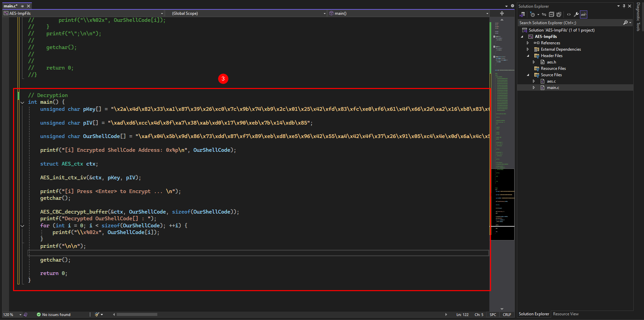The height and width of the screenshot is (320, 644).
Task: Collapse the int main() code block
Action: tap(22, 102)
